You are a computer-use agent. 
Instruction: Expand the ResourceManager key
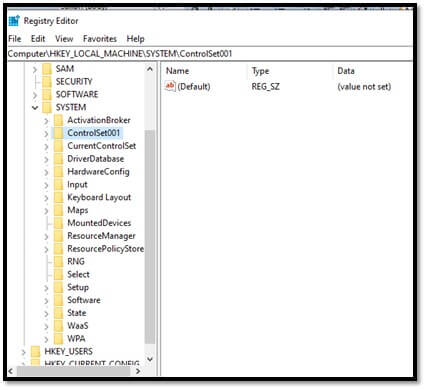(x=46, y=237)
